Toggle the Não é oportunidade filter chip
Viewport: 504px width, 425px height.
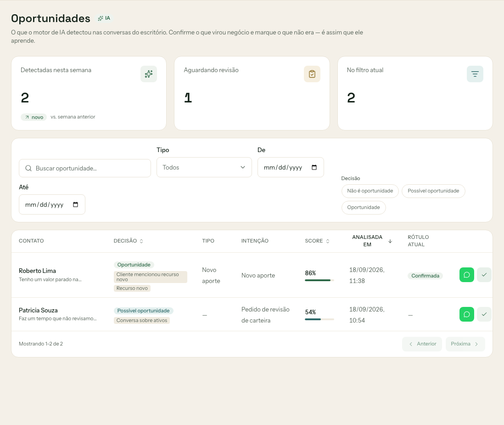tap(370, 191)
